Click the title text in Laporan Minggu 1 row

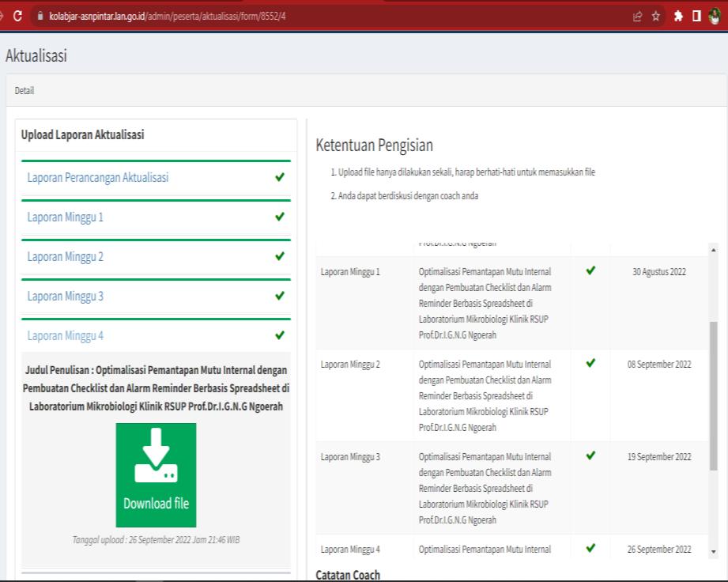click(x=485, y=303)
